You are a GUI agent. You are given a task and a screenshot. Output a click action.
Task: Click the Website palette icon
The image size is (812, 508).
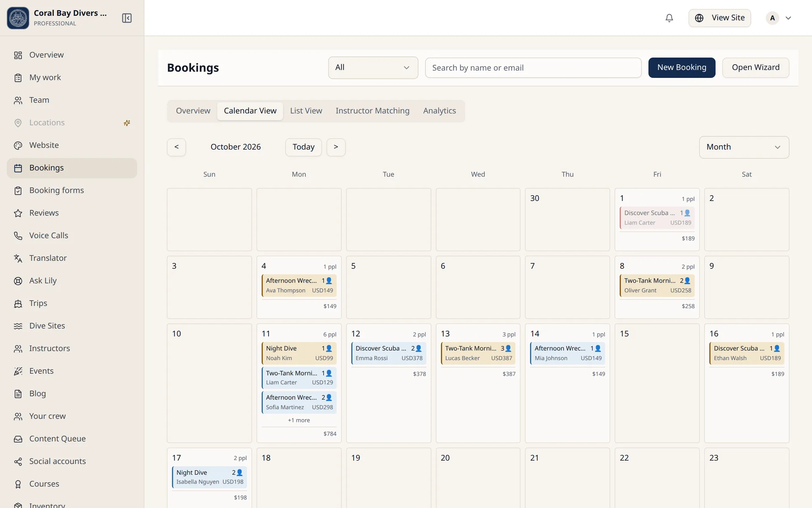(x=18, y=145)
